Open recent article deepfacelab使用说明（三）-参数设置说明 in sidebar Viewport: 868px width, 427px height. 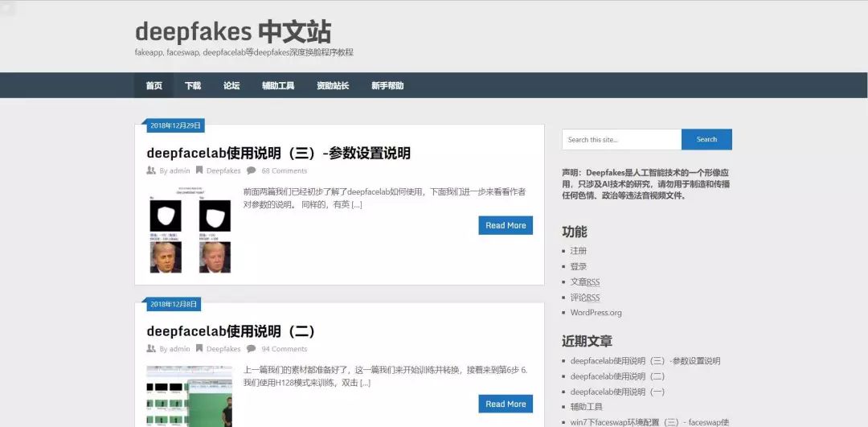645,361
